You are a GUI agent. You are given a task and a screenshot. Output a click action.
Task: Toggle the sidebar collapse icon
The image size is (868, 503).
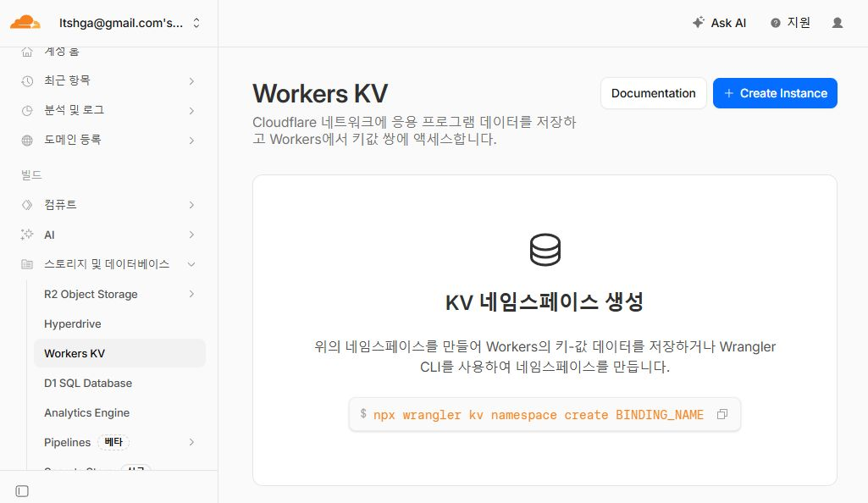click(22, 491)
